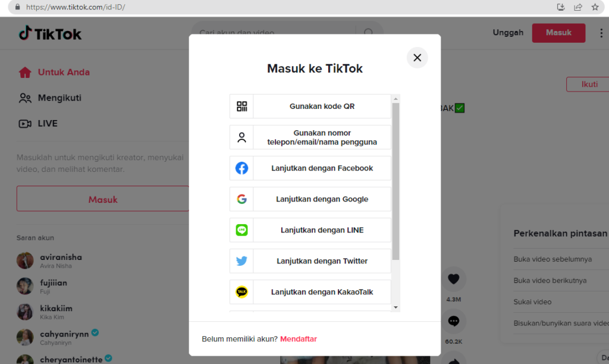Click aviranisha profile avatar
This screenshot has width=609, height=364.
pos(25,261)
